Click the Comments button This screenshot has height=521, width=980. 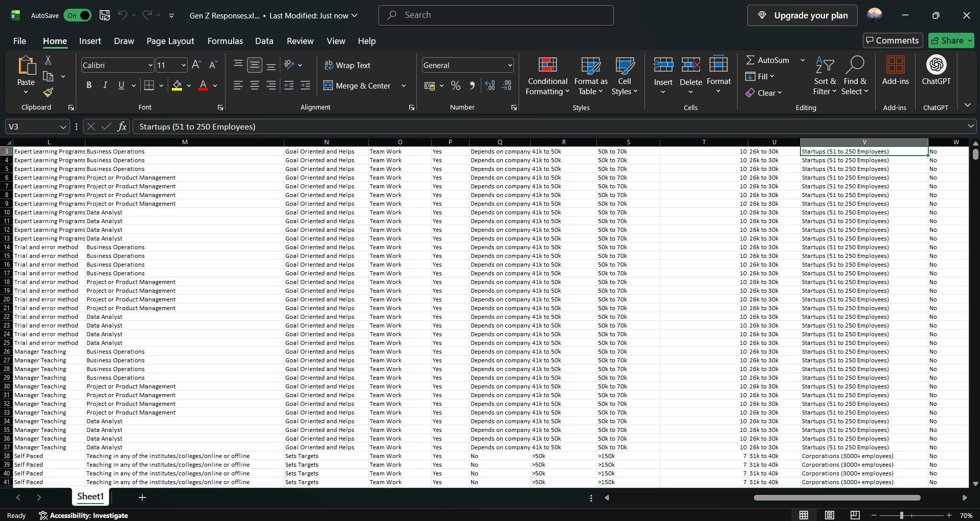tap(893, 40)
